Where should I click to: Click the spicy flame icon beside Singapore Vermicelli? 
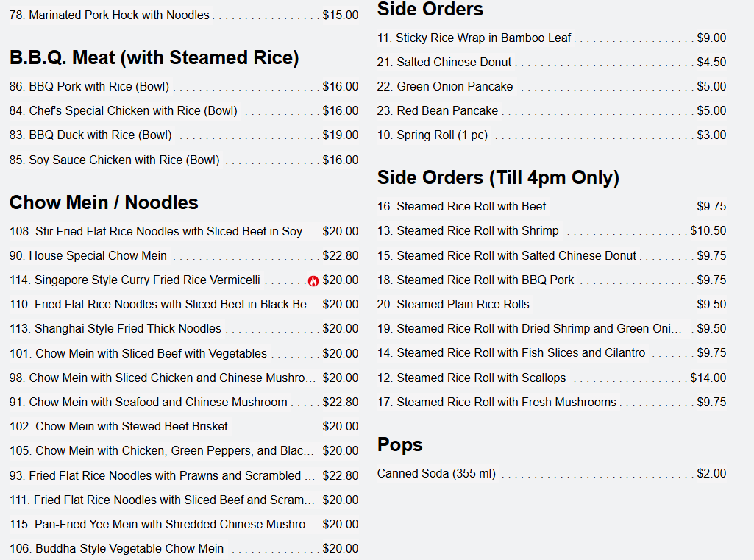click(313, 281)
